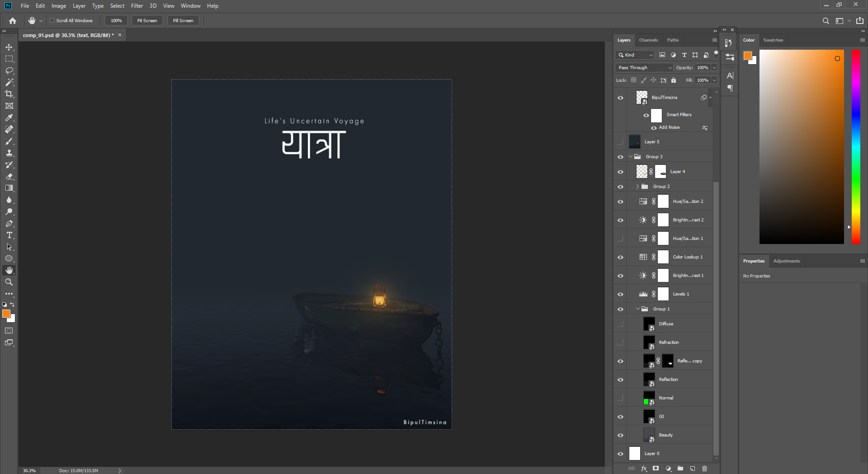Image resolution: width=868 pixels, height=474 pixels.
Task: Open the Image menu
Action: tap(59, 6)
